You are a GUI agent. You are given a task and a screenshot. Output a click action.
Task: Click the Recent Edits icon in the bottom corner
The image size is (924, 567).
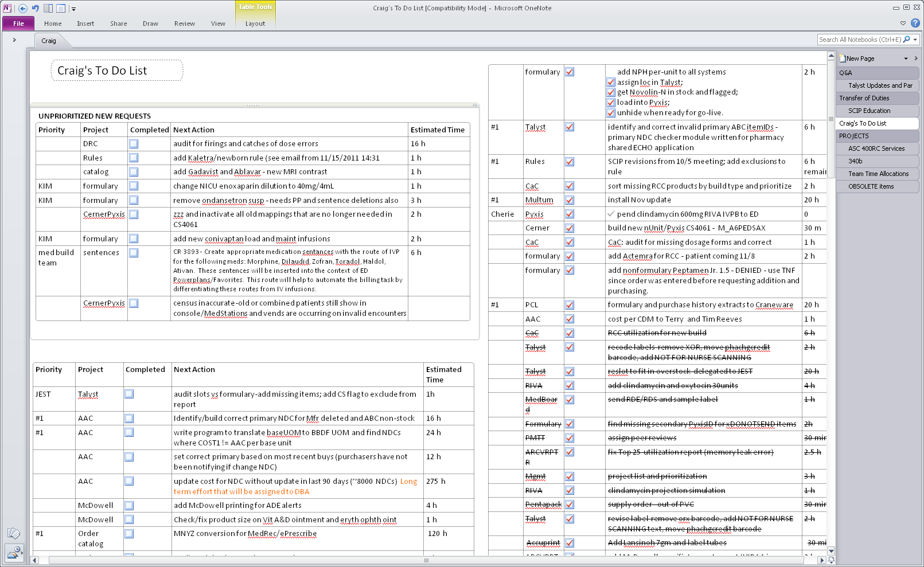tap(14, 553)
